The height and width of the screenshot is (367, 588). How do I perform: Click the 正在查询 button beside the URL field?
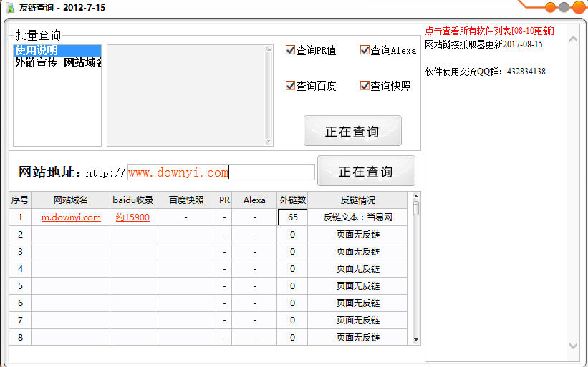(x=366, y=171)
